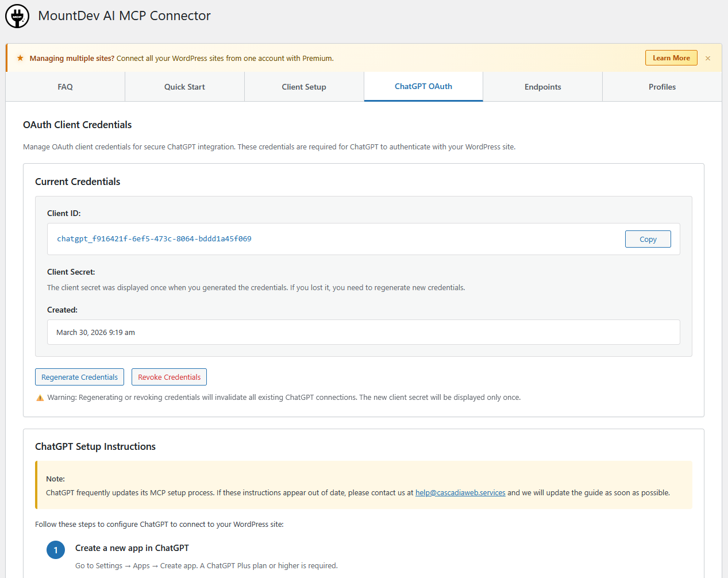Copy the Client ID using the Copy button

point(648,238)
